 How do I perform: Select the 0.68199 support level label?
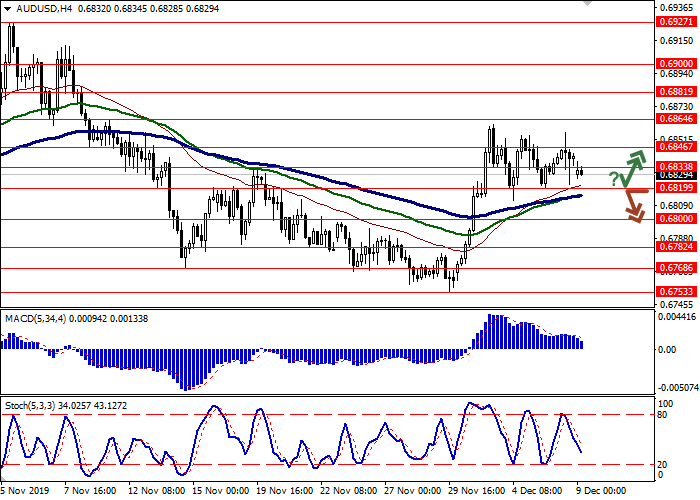[x=675, y=187]
